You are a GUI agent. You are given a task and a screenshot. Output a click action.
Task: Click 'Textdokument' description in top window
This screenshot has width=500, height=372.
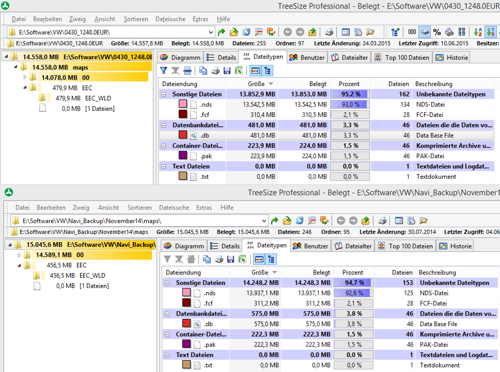[x=436, y=177]
